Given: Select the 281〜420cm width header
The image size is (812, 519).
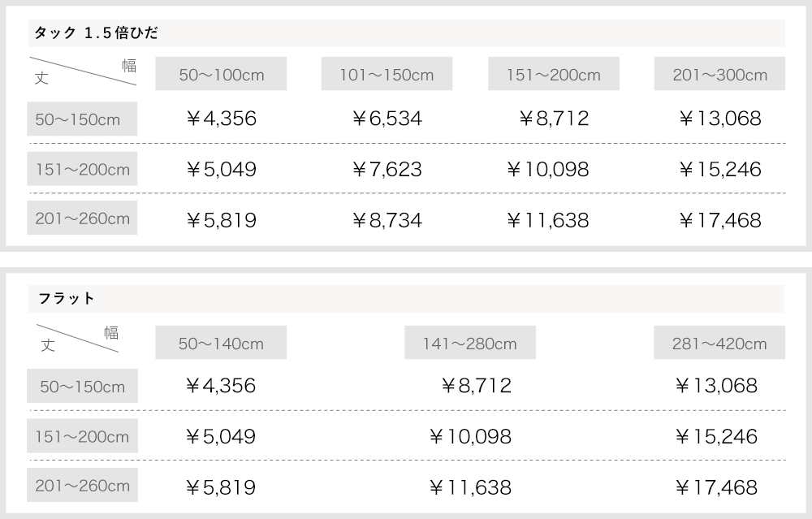Looking at the screenshot, I should coord(719,344).
